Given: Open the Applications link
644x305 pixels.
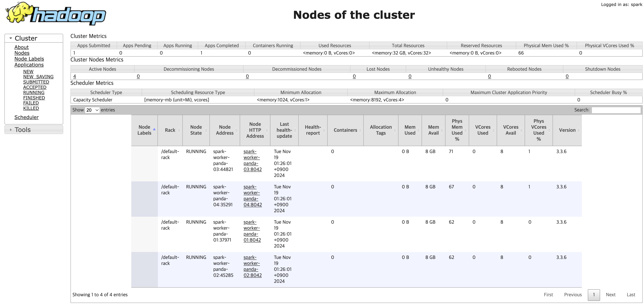Looking at the screenshot, I should click(x=29, y=65).
